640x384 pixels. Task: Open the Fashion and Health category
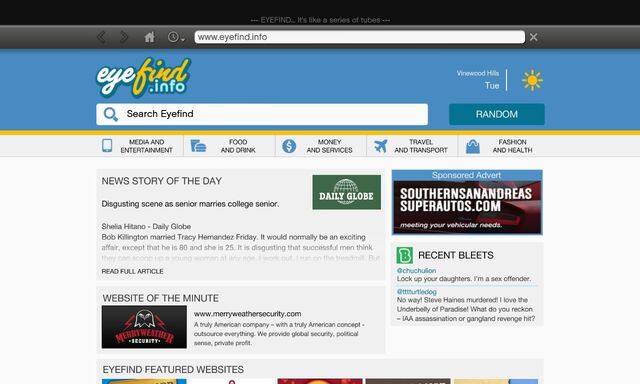tap(501, 146)
